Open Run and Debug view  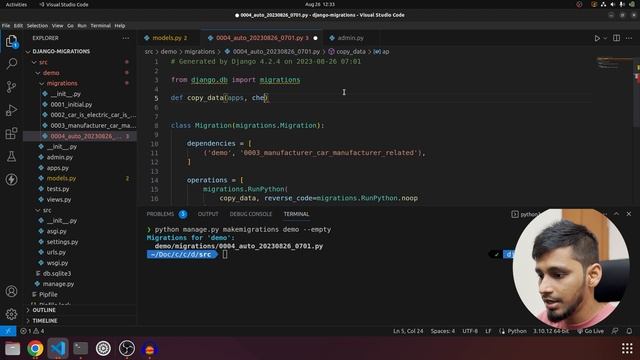(x=11, y=110)
